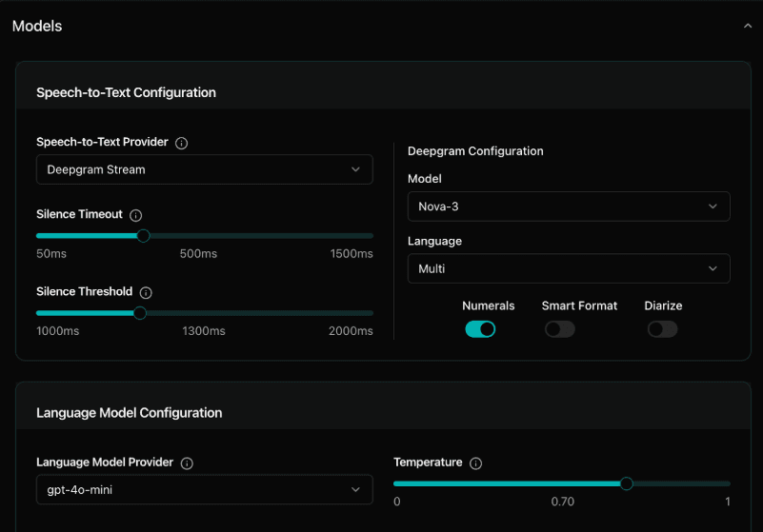Screen dimensions: 763x532
Task: Click info icon beside Language Model Provider
Action: (x=187, y=463)
